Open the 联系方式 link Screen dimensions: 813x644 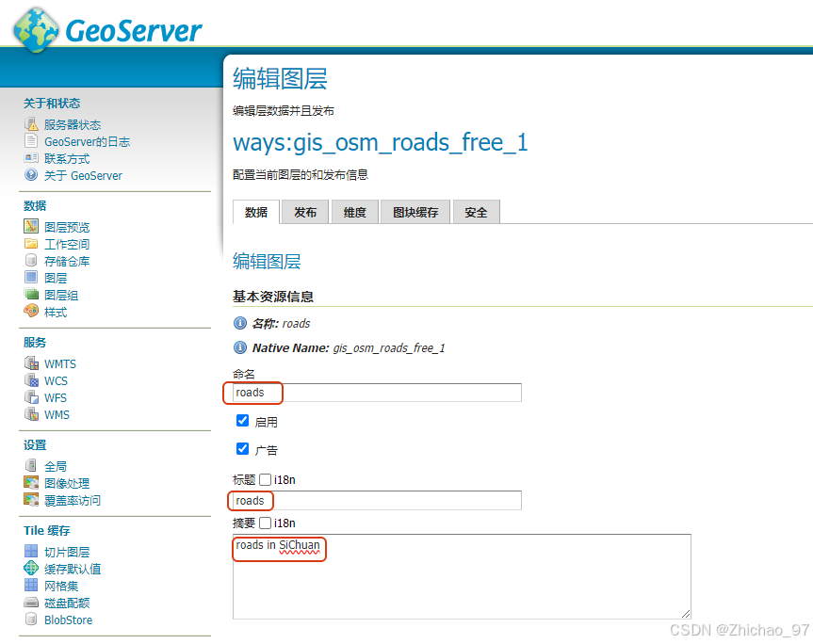tap(67, 159)
